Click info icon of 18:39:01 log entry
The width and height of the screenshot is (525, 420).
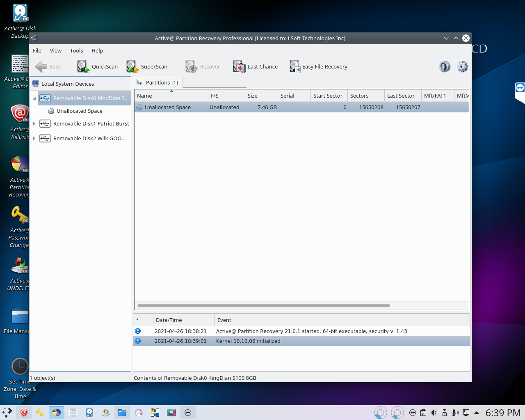138,341
